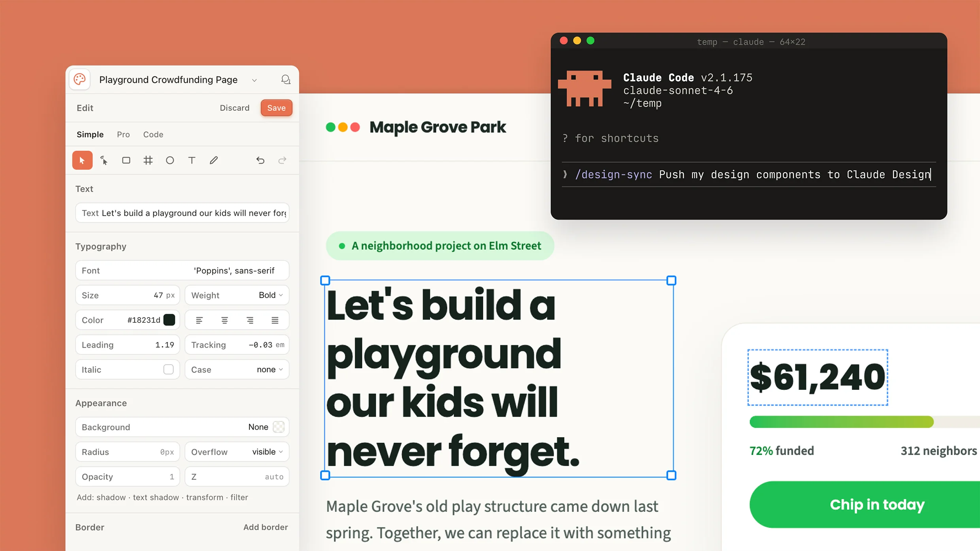Screen dimensions: 980x551
Task: Align text right
Action: point(250,320)
